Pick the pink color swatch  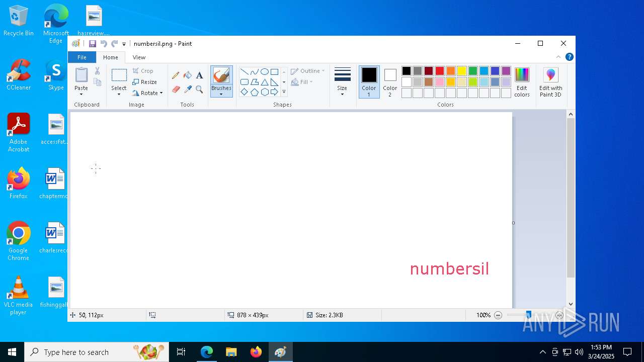pos(440,82)
